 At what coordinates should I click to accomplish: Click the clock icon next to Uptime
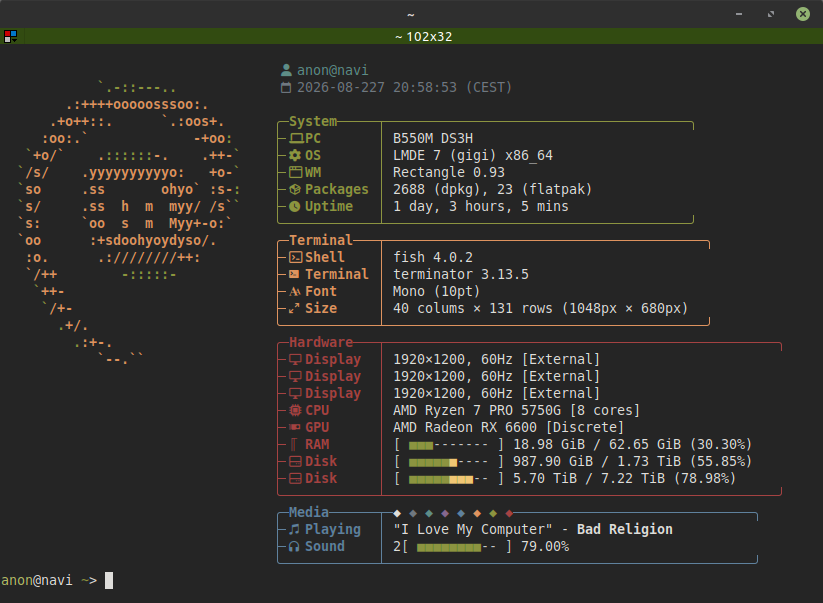(x=295, y=207)
